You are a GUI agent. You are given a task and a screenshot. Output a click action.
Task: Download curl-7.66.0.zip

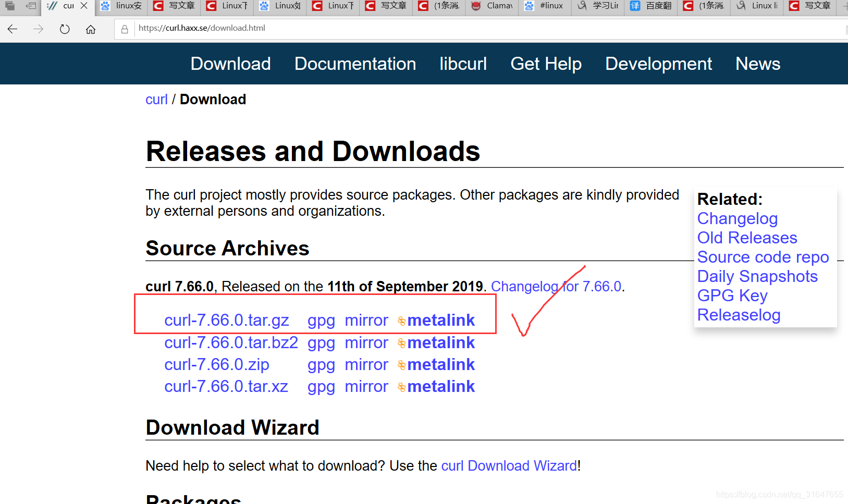coord(217,364)
